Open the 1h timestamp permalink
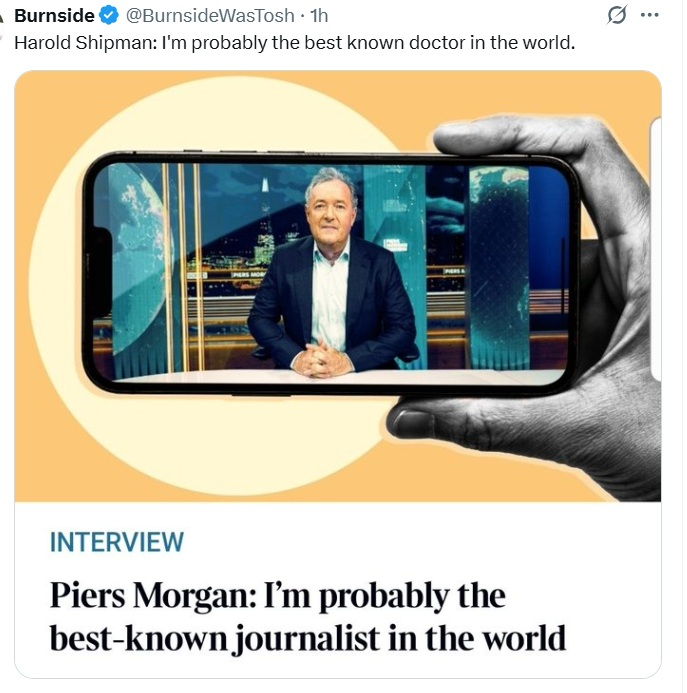The height and width of the screenshot is (693, 687). coord(319,15)
